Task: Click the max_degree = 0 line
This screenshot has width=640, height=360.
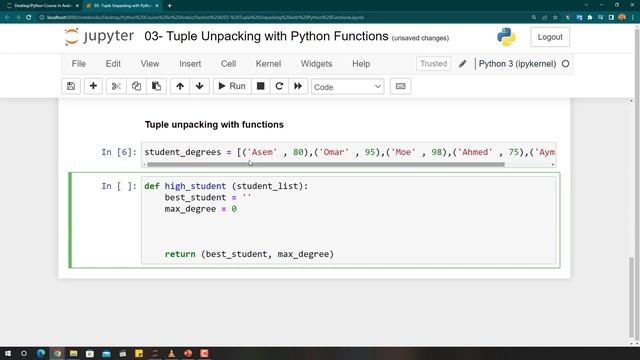Action: pyautogui.click(x=200, y=209)
